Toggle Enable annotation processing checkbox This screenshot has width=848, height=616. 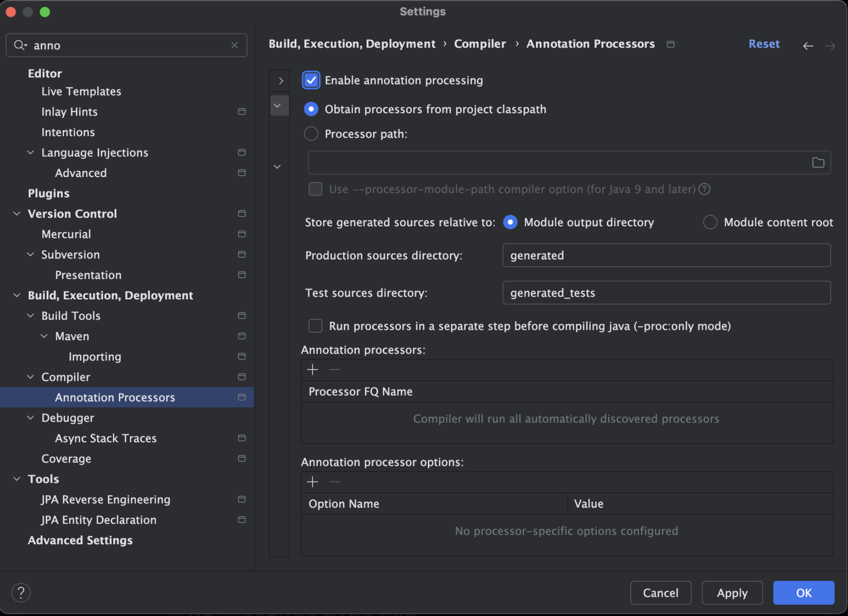311,80
